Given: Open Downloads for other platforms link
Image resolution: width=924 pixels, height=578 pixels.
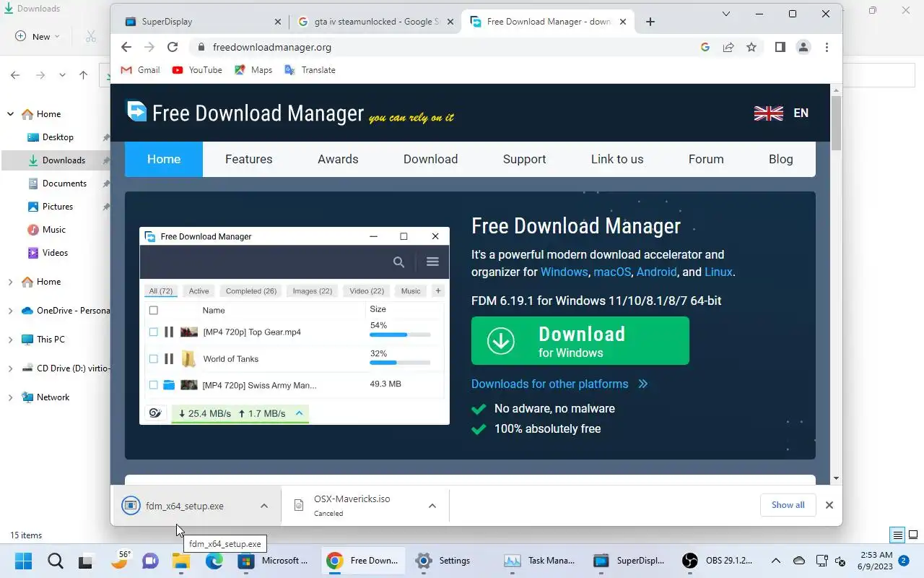Looking at the screenshot, I should [559, 384].
